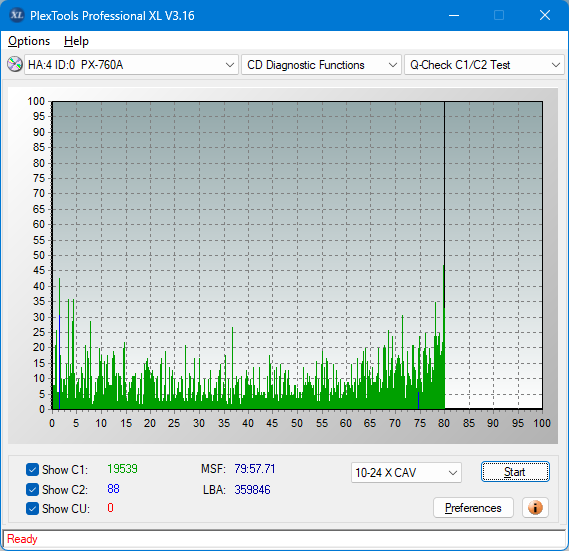Open the 10-24 X CAV speed dropdown

point(406,473)
